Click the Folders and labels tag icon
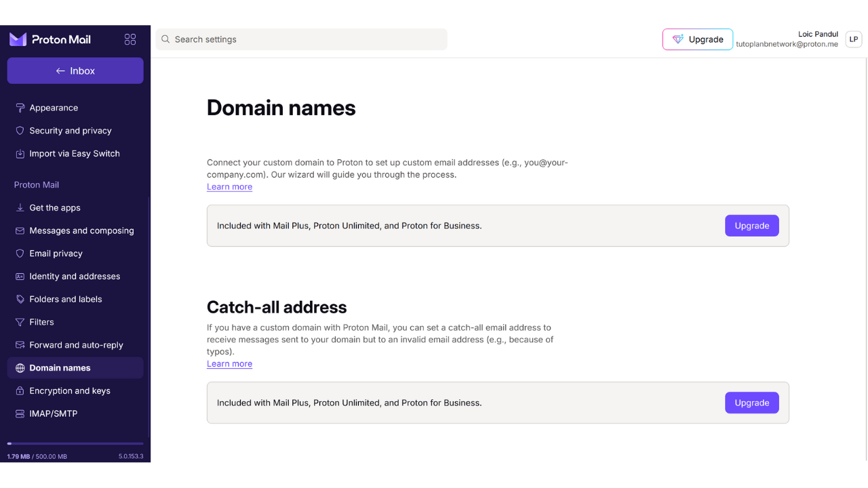The image size is (868, 488). [20, 299]
